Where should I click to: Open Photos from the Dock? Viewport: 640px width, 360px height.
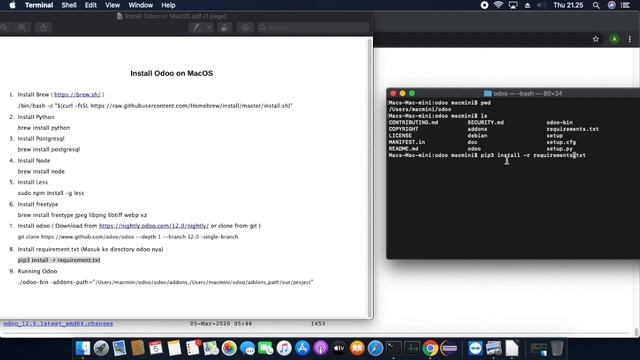[x=229, y=348]
